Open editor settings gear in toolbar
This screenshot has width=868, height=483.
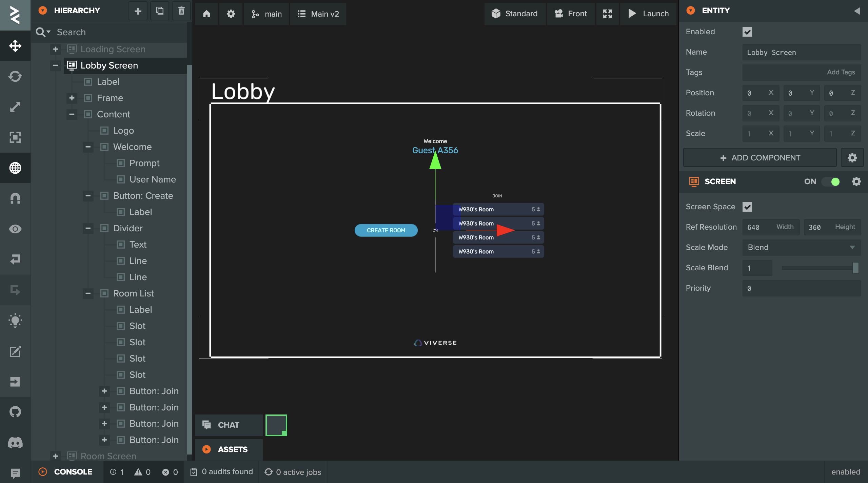[231, 14]
